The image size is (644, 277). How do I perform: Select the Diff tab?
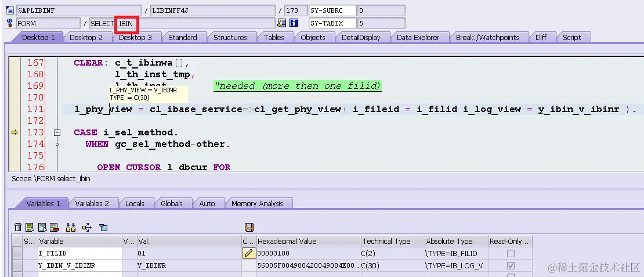(541, 37)
